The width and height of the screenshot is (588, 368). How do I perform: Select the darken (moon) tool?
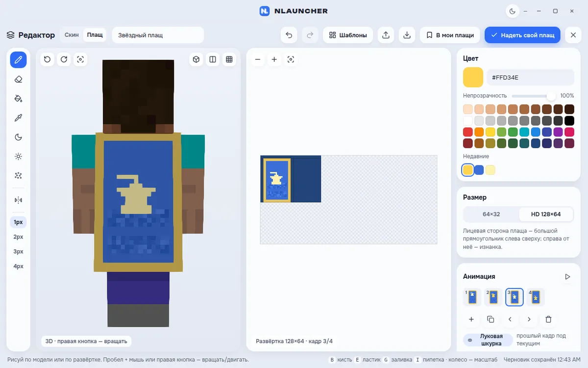[x=19, y=137]
